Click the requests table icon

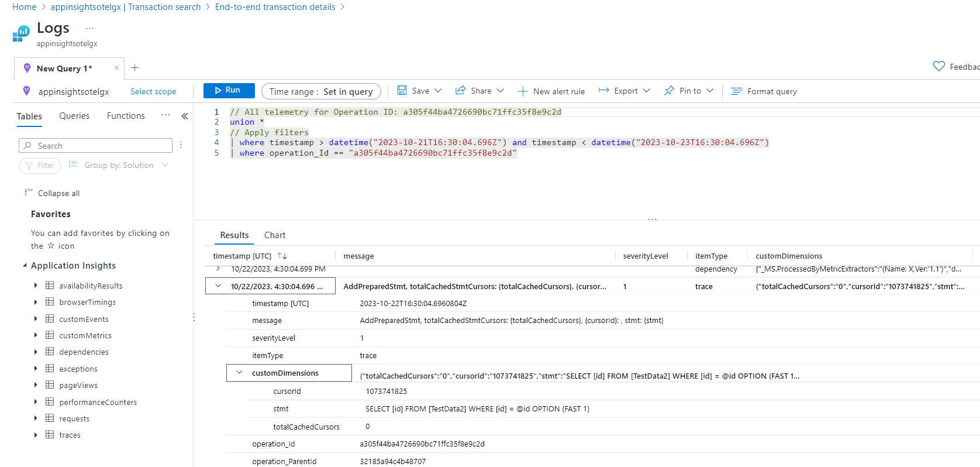[50, 418]
